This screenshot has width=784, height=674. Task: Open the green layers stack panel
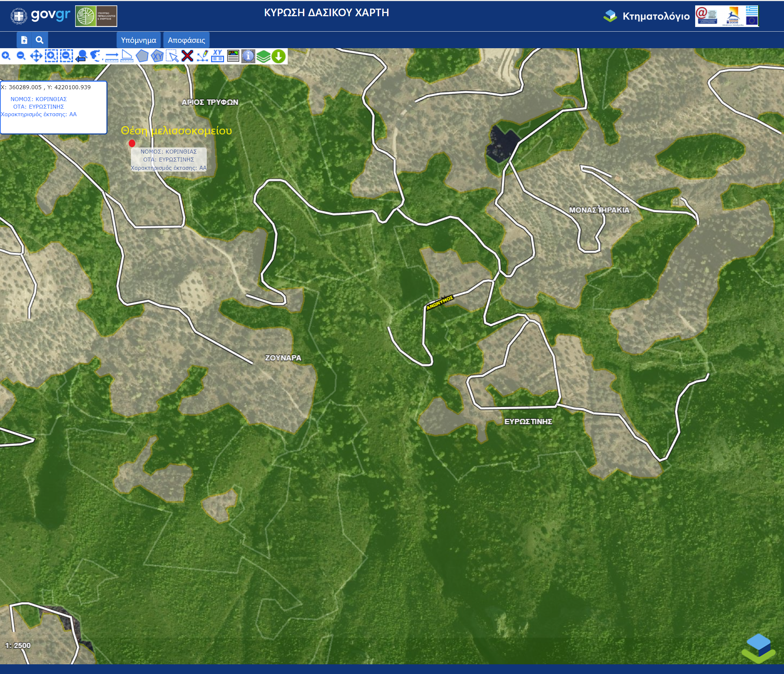[x=263, y=56]
